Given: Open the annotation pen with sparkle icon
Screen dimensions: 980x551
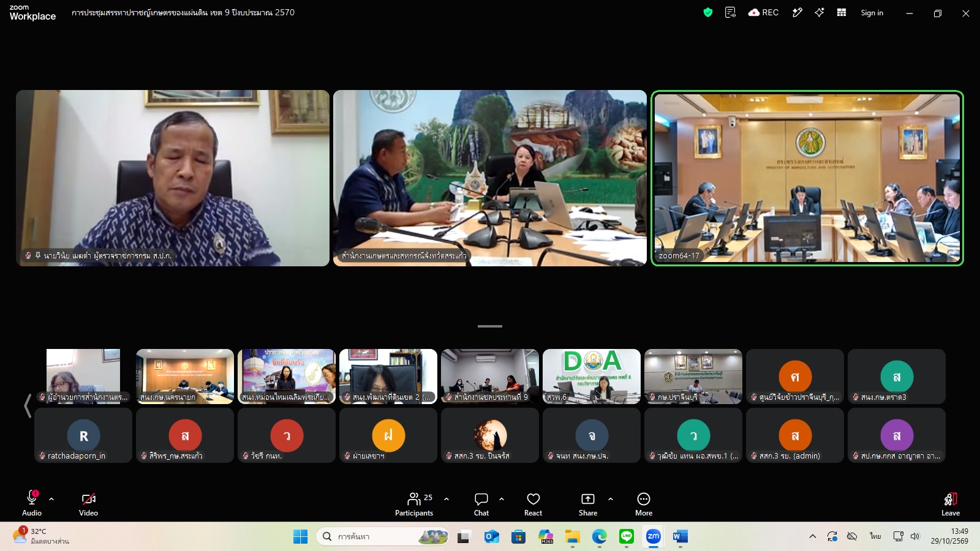Looking at the screenshot, I should [797, 12].
